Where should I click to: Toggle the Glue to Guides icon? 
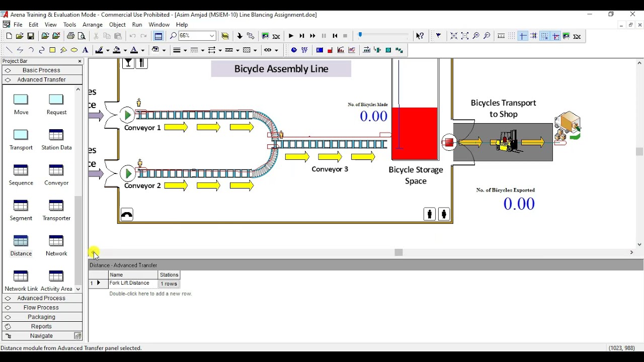555,36
